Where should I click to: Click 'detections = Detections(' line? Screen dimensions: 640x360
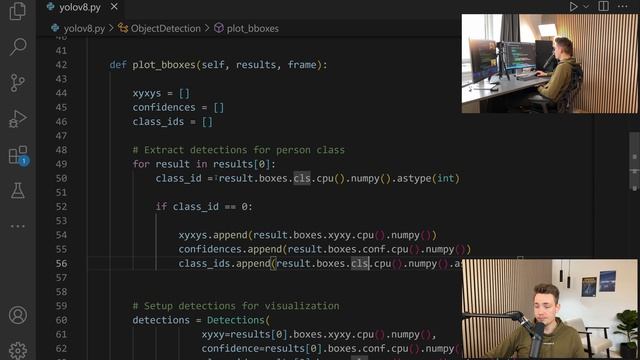[201, 320]
